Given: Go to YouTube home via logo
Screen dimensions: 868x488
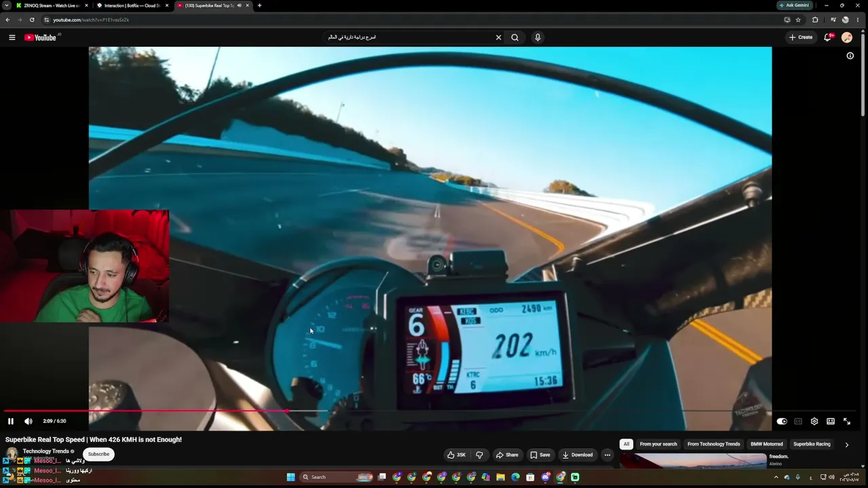Looking at the screenshot, I should 41,37.
